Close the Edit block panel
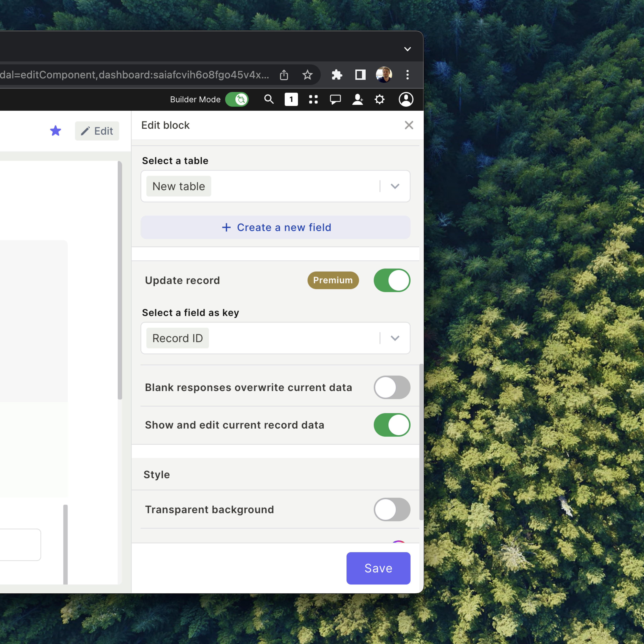Image resolution: width=644 pixels, height=644 pixels. tap(409, 125)
